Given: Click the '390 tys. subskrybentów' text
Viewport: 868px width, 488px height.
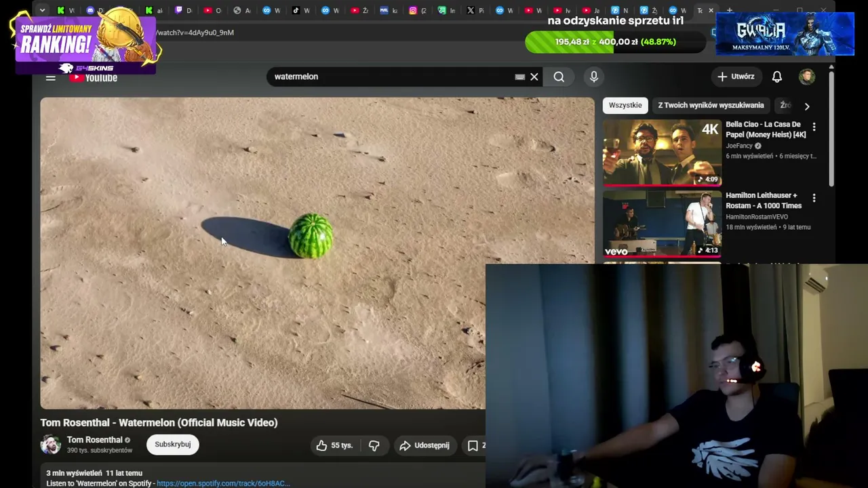Looking at the screenshot, I should click(100, 451).
